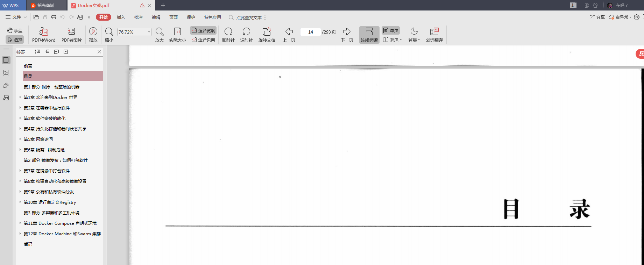Toggle 适合宽度 fit width mode
The width and height of the screenshot is (644, 265).
coord(203,30)
